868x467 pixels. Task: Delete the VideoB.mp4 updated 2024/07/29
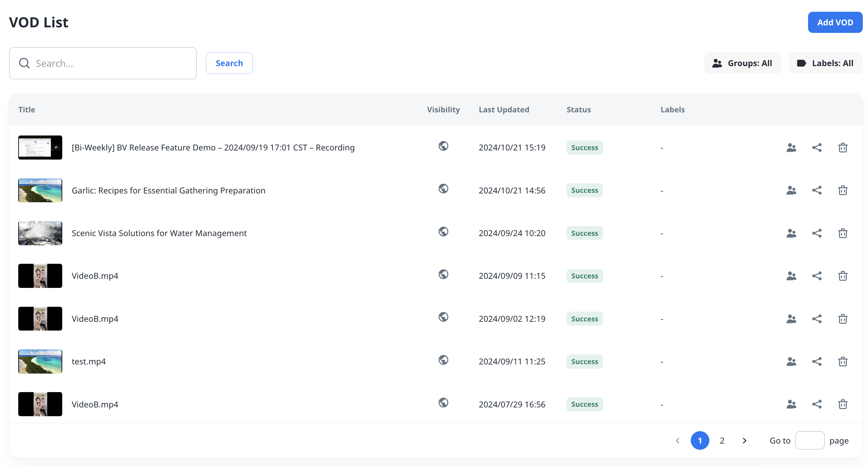[x=842, y=404]
